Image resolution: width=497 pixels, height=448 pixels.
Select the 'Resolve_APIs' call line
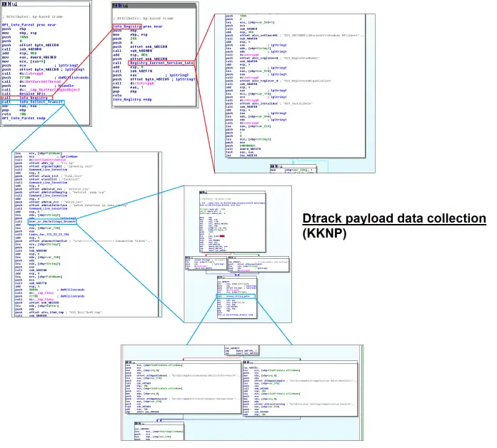click(24, 93)
